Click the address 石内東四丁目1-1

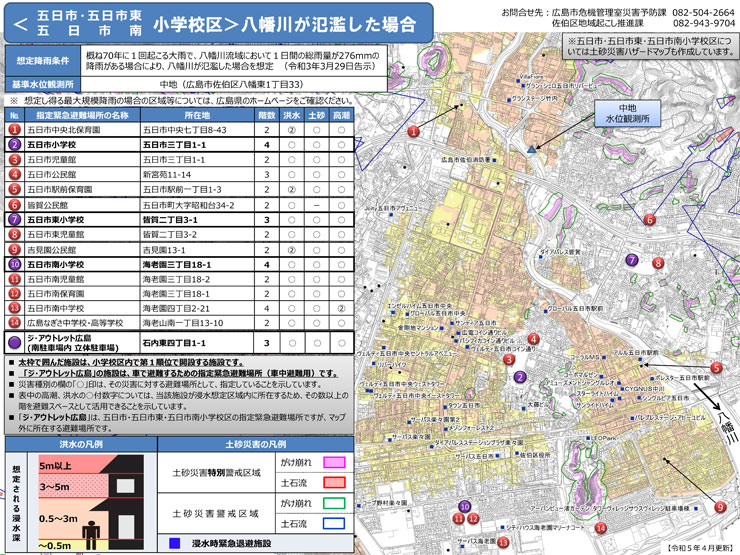click(174, 343)
